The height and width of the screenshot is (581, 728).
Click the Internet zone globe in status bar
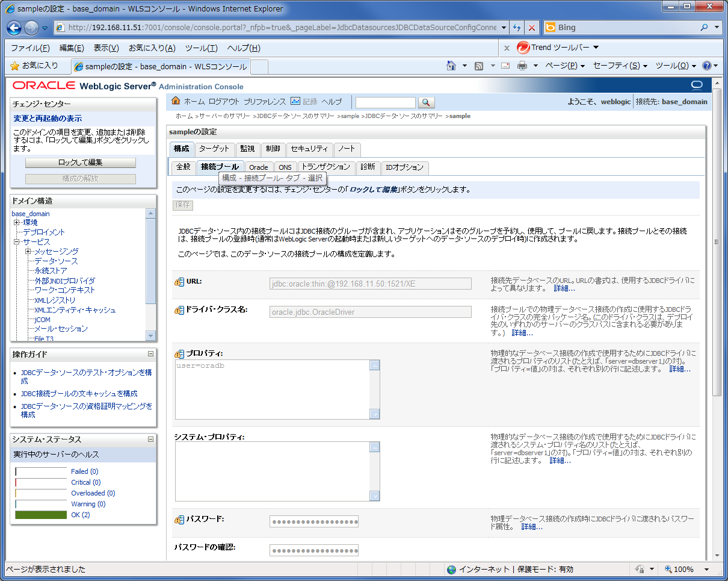[x=452, y=570]
